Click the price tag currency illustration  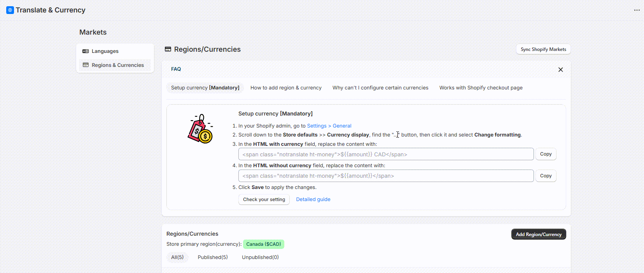point(200,129)
